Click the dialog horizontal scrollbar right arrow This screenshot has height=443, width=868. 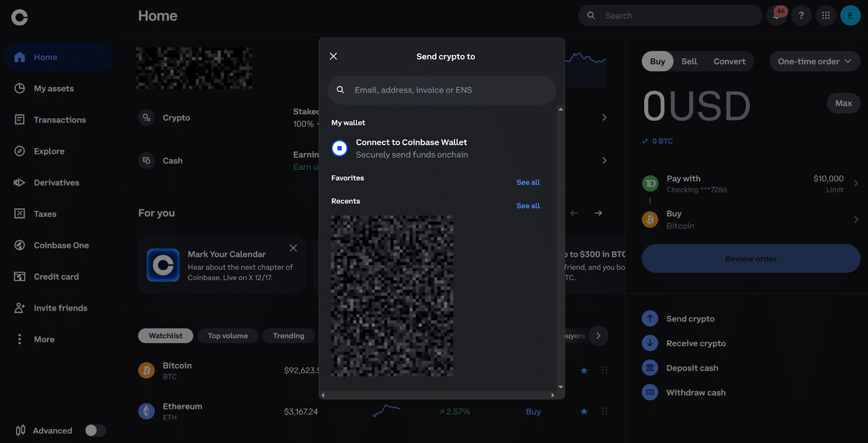point(553,395)
